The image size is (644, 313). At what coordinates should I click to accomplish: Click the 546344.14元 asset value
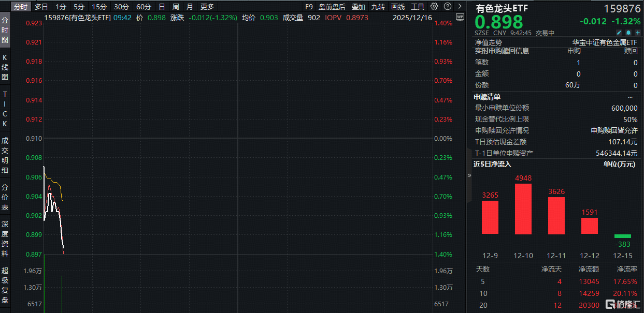tap(617, 153)
